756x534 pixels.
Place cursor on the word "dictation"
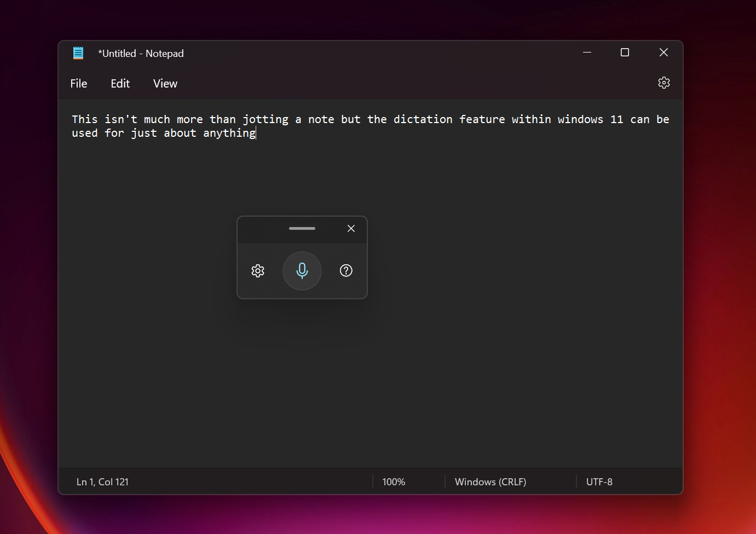[x=423, y=119]
